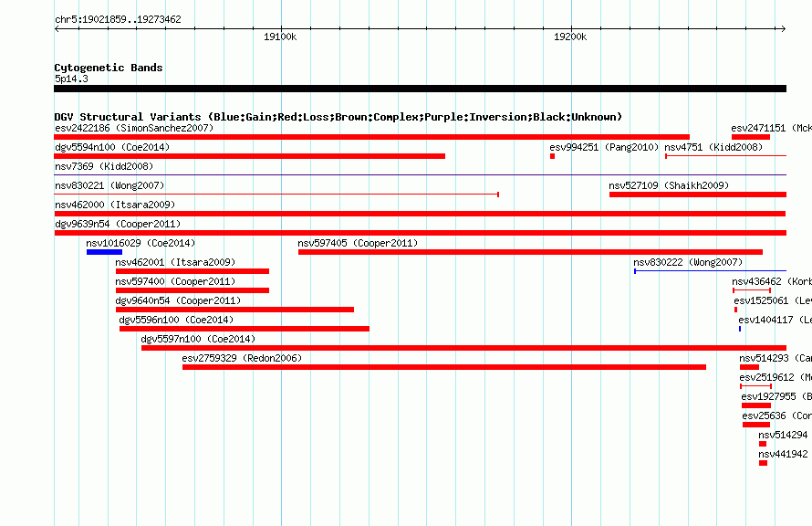Viewport: 812px width, 526px height.
Task: Click the nsv7369 (Kidd2008) inversion line
Action: pos(420,175)
